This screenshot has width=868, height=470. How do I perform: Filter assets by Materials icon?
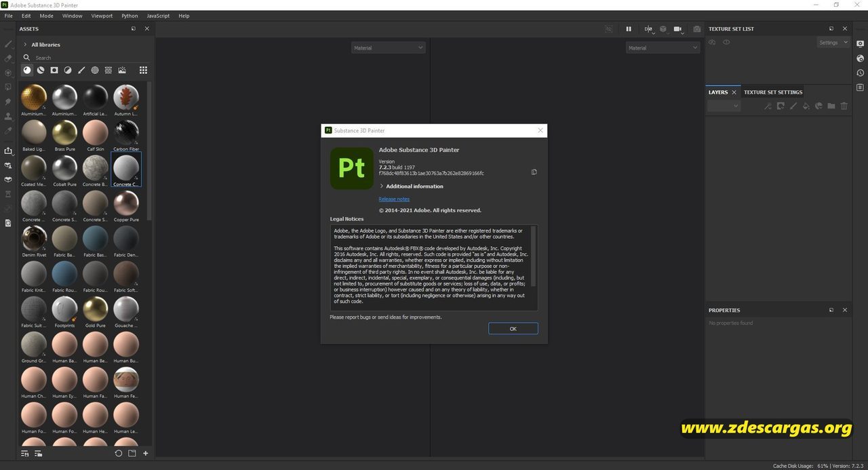(27, 70)
